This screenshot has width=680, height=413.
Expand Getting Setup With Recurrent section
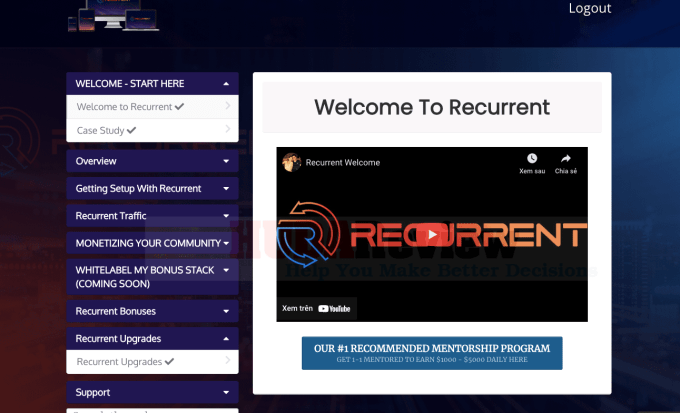click(x=152, y=188)
